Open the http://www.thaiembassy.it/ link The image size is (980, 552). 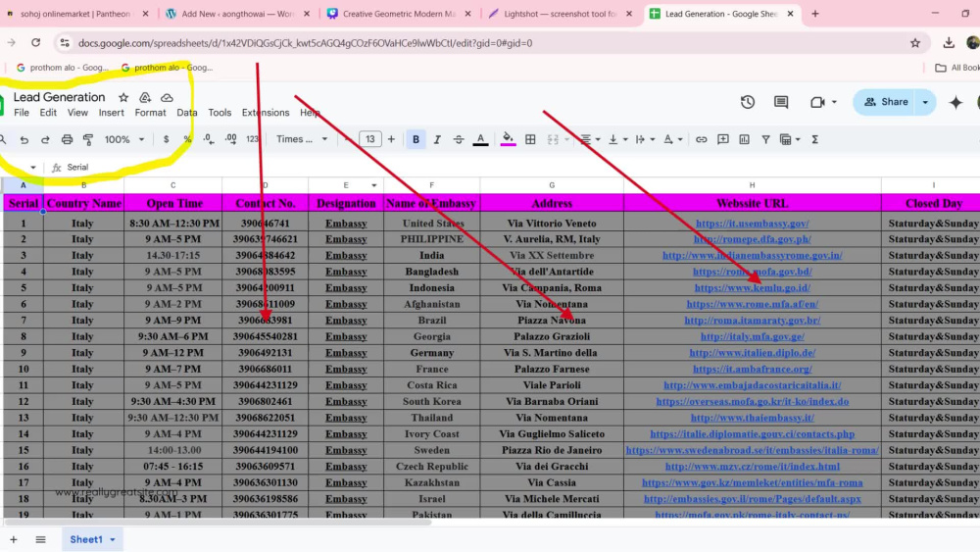(752, 418)
